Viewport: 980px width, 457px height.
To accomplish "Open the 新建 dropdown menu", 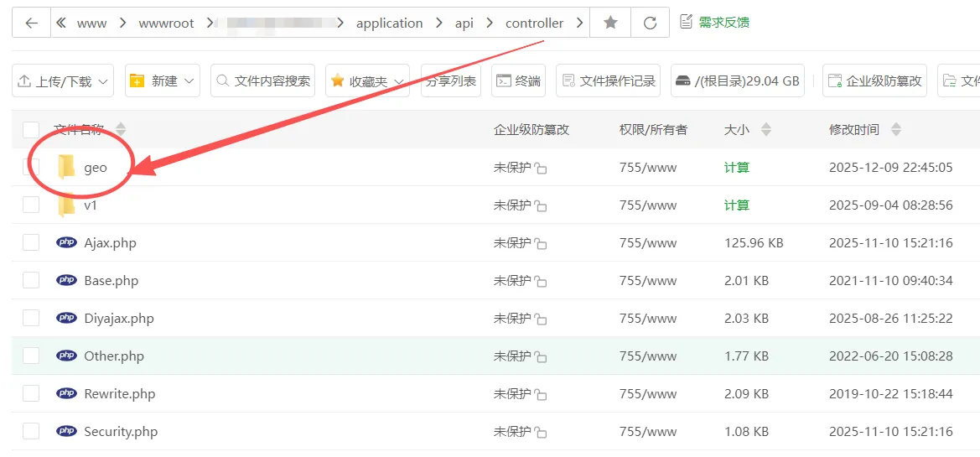I will pyautogui.click(x=163, y=80).
